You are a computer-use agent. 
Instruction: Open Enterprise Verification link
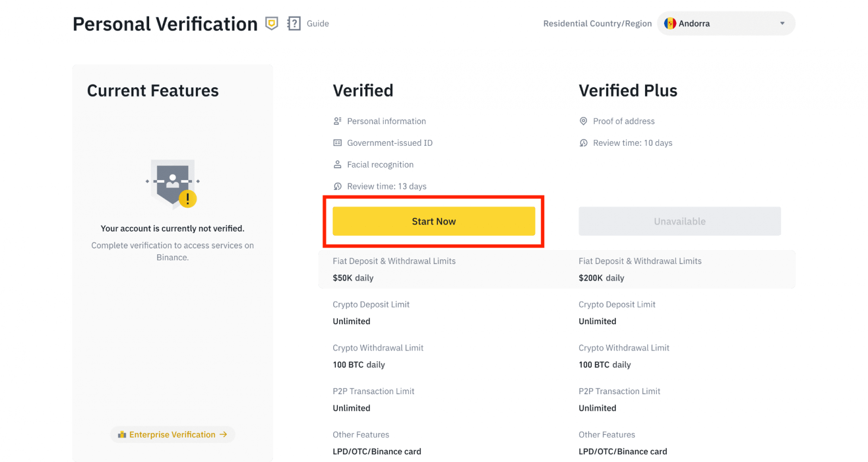(x=172, y=434)
